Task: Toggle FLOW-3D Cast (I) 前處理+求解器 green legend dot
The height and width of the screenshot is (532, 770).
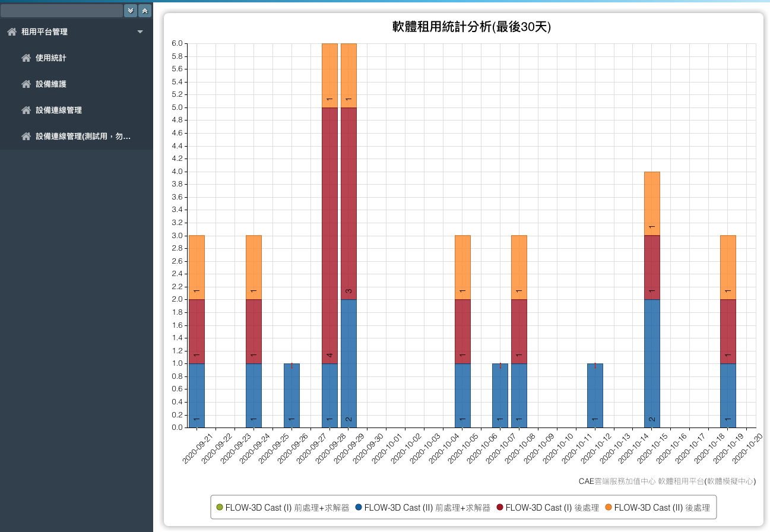Action: click(220, 508)
